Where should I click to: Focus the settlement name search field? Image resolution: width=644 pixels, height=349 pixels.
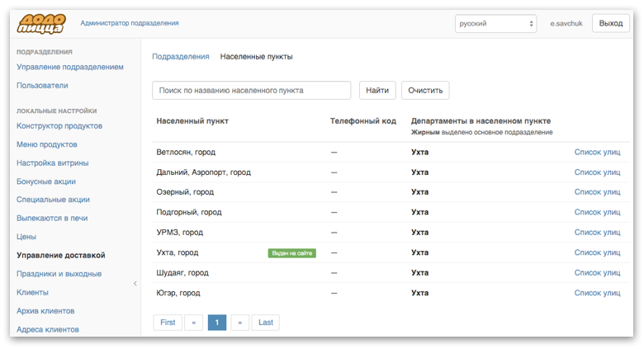tap(251, 90)
